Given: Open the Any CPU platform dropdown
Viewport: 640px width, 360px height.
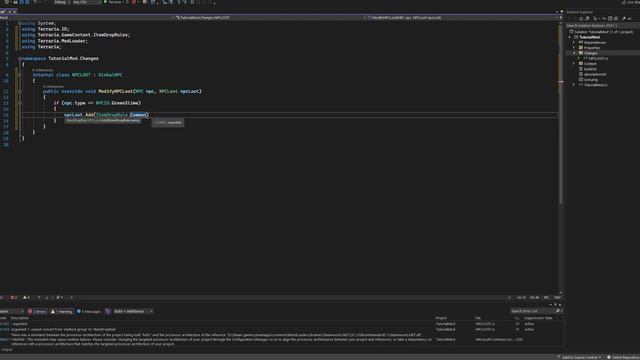Looking at the screenshot, I should (87, 2).
